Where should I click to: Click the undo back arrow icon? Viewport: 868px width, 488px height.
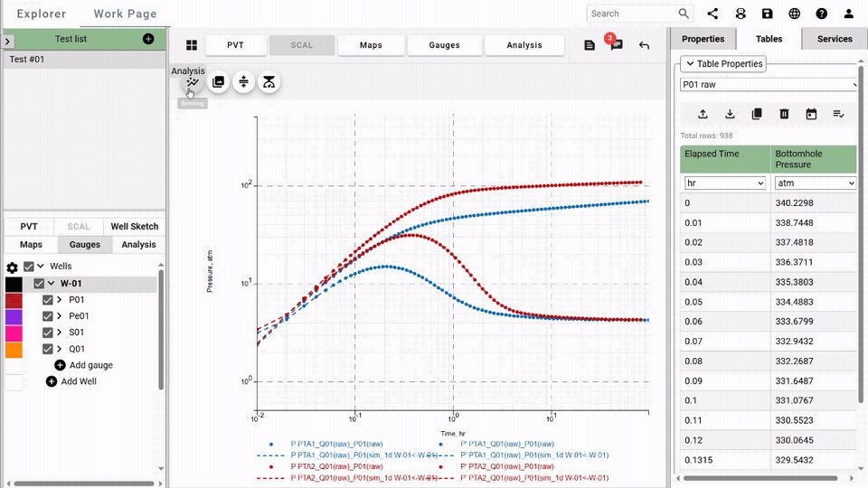point(644,45)
